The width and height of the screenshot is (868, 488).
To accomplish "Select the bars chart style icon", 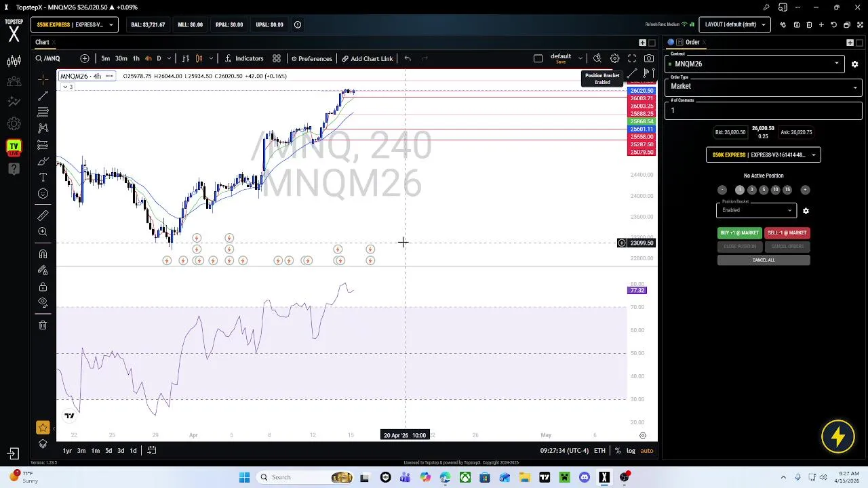I will tap(186, 58).
